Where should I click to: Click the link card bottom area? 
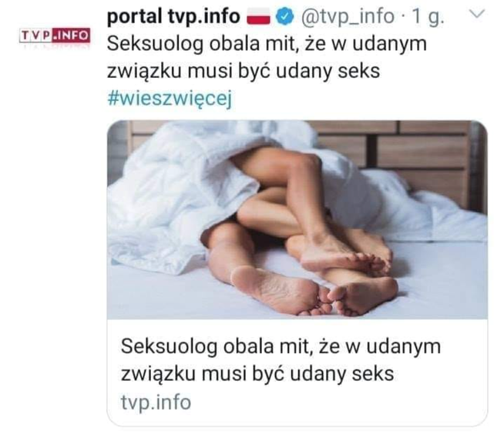click(297, 373)
